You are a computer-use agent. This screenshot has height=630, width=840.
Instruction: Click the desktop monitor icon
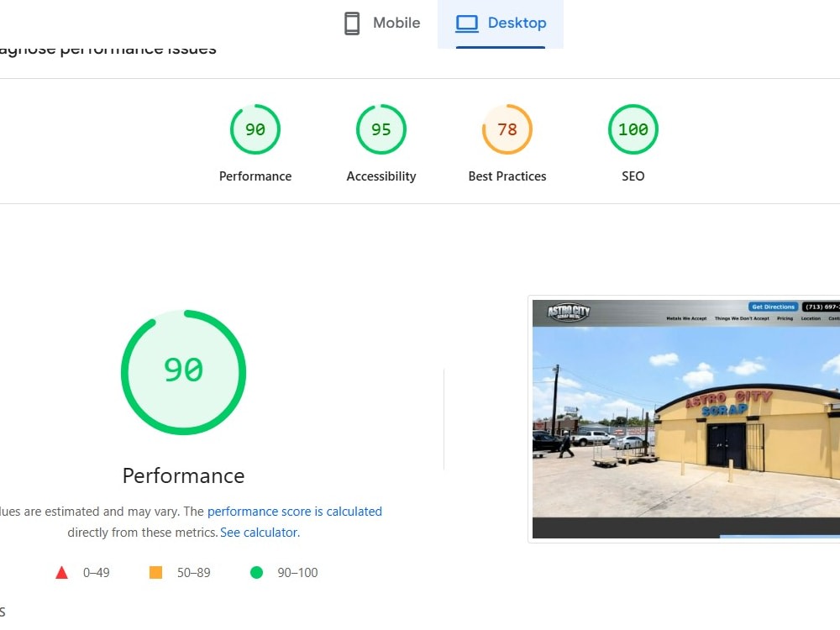click(466, 24)
